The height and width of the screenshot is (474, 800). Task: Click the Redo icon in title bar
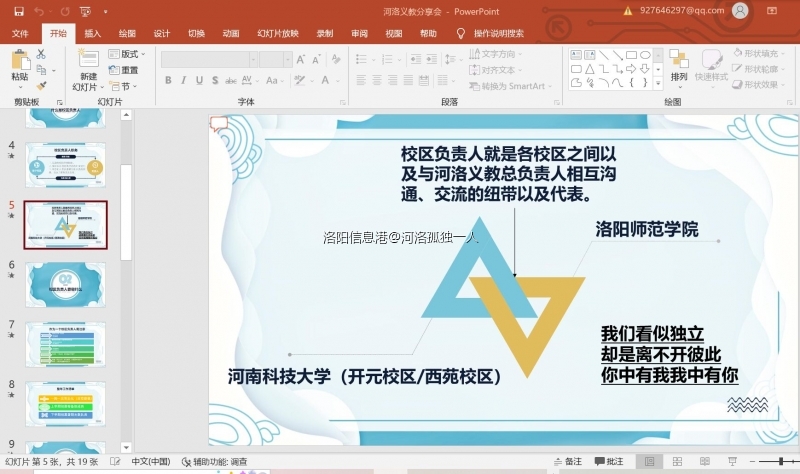(x=65, y=11)
